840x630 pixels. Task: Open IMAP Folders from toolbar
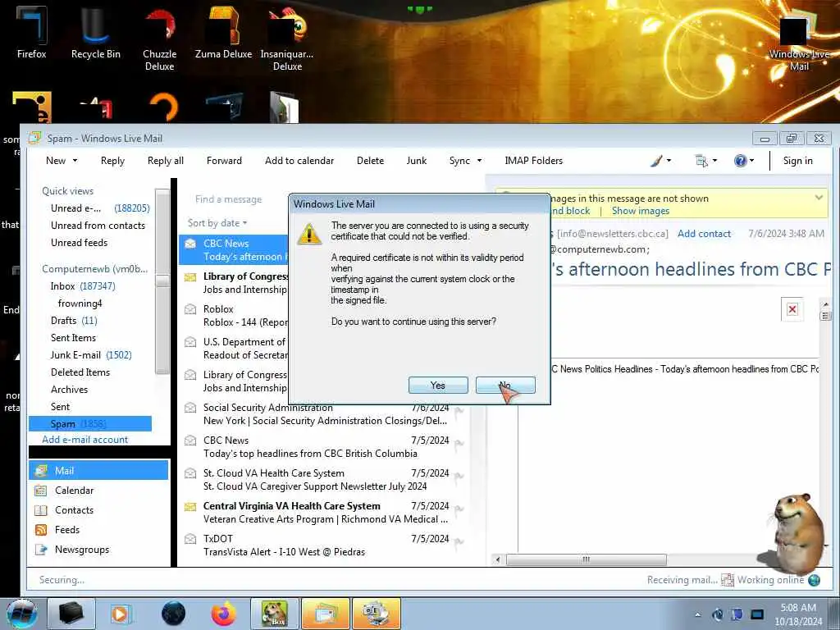pyautogui.click(x=533, y=161)
